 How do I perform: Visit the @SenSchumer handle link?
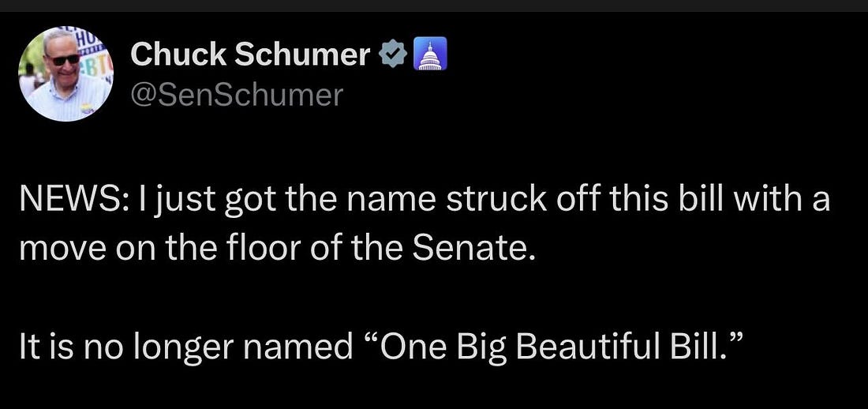tap(237, 95)
